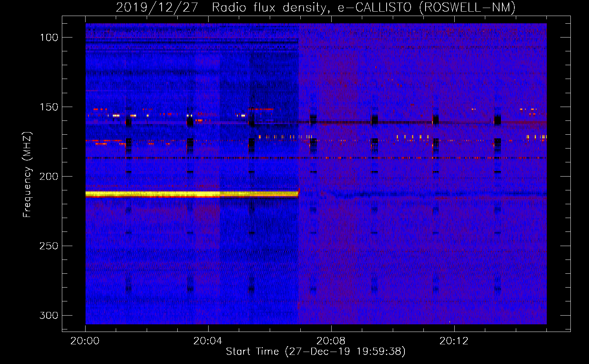The width and height of the screenshot is (589, 364).
Task: Click the '100' frequency tick label
Action: coord(49,37)
